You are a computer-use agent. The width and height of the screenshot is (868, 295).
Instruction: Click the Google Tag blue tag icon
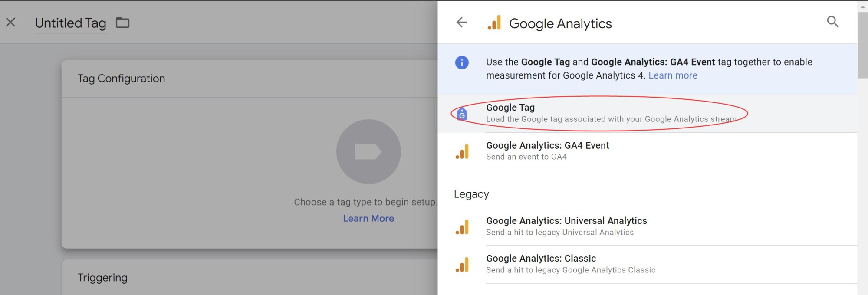point(462,114)
